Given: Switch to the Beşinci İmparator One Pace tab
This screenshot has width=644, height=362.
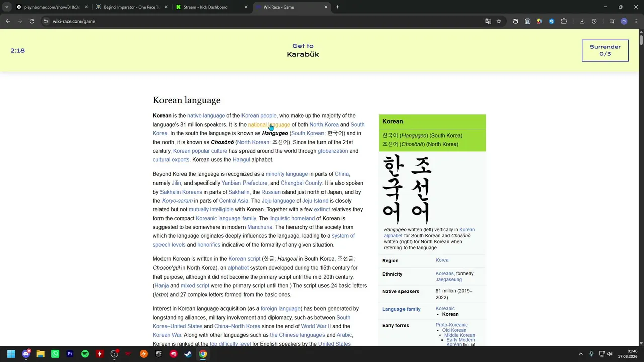Looking at the screenshot, I should click(131, 7).
